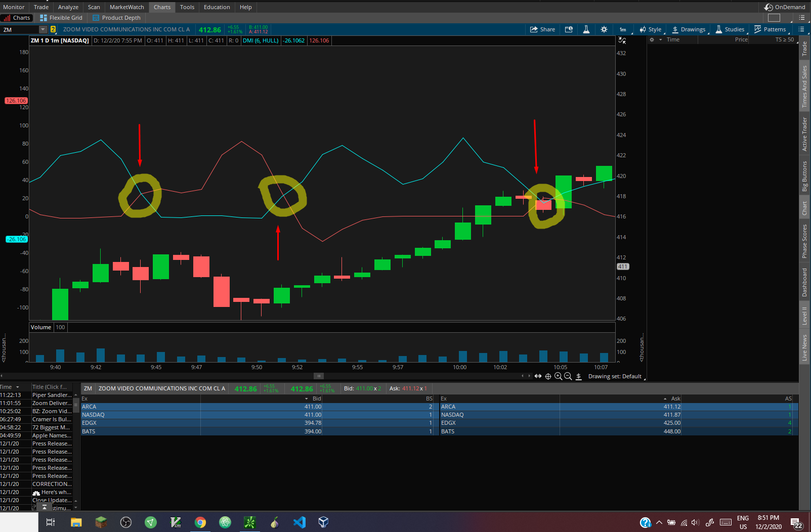The height and width of the screenshot is (532, 811).
Task: Click the yellow symbol link number 2
Action: click(x=53, y=29)
